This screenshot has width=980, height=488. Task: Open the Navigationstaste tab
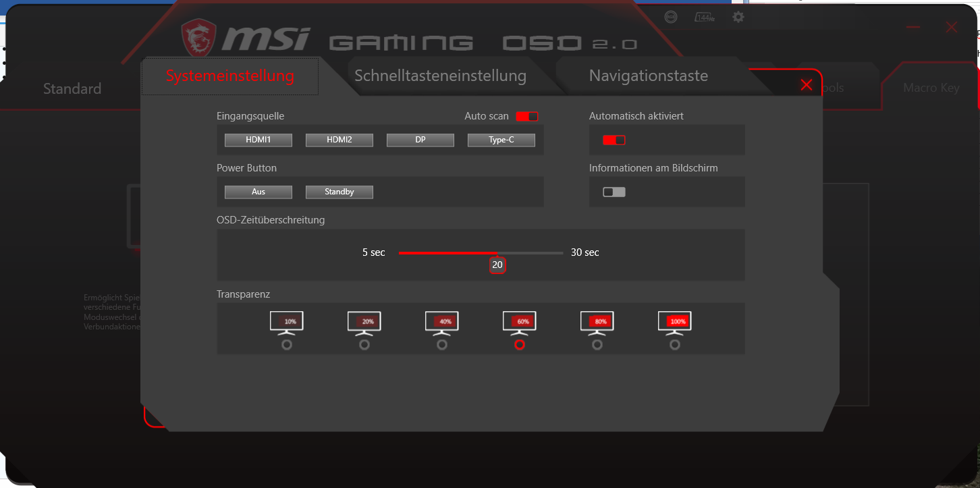(x=649, y=76)
